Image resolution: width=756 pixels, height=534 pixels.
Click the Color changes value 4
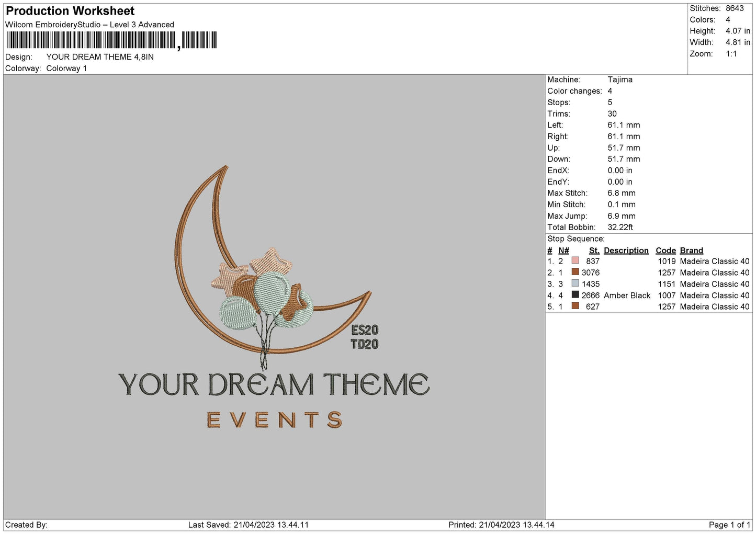610,91
